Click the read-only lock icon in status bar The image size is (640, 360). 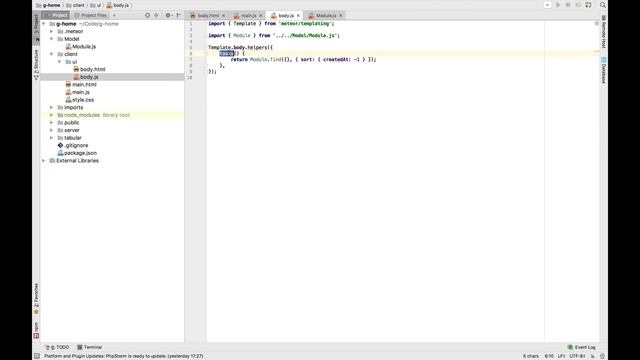pyautogui.click(x=593, y=356)
